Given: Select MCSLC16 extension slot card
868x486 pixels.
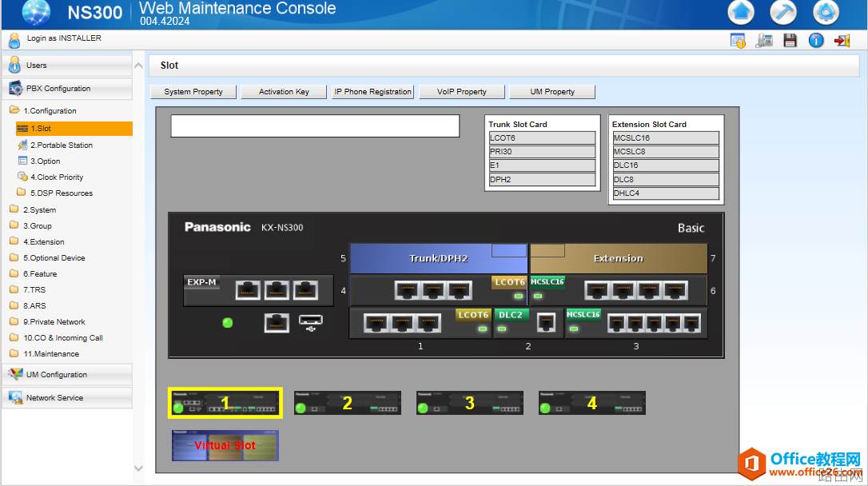Looking at the screenshot, I should [x=666, y=137].
